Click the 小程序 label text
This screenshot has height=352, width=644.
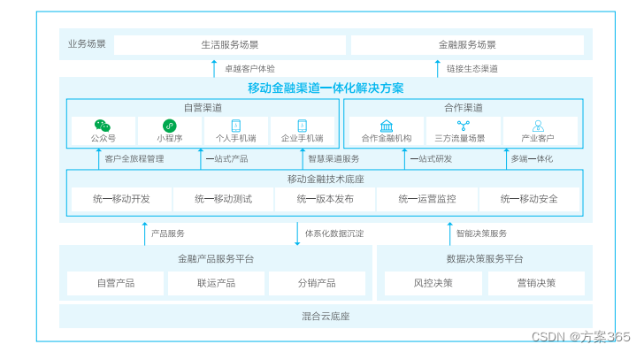[170, 139]
